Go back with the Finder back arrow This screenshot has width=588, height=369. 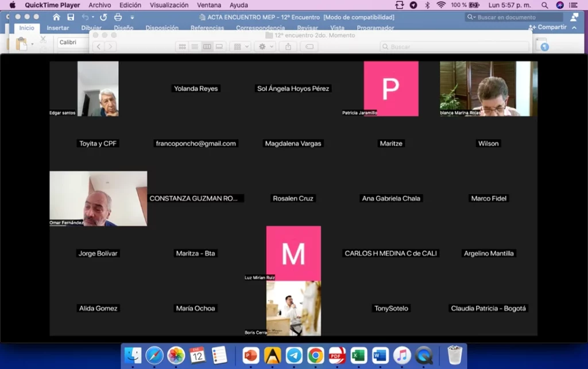pyautogui.click(x=98, y=47)
